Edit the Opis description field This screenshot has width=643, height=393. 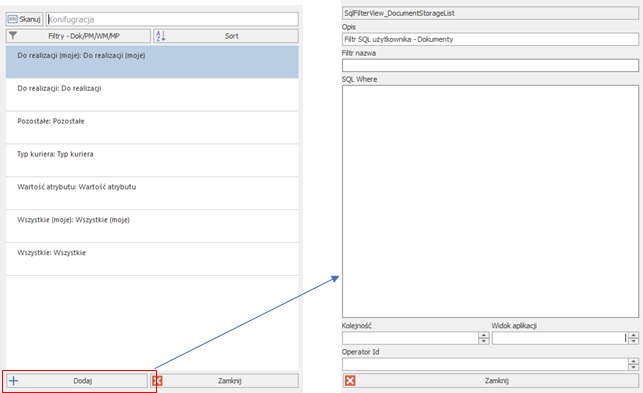[x=490, y=39]
